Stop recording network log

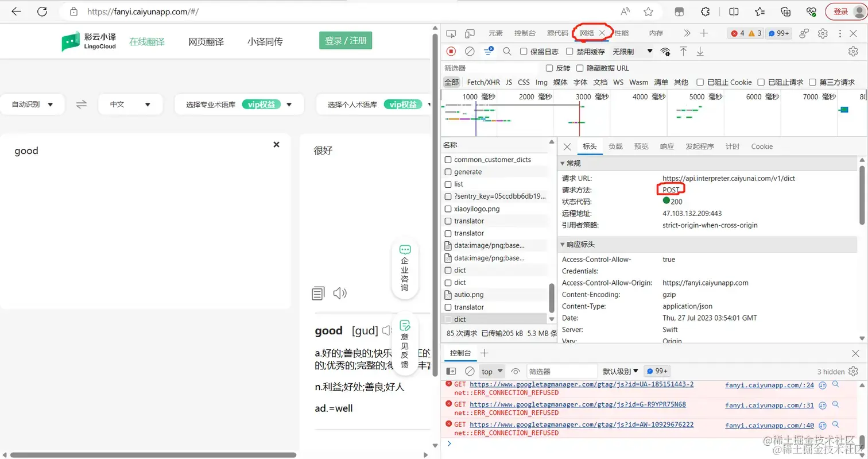click(451, 51)
